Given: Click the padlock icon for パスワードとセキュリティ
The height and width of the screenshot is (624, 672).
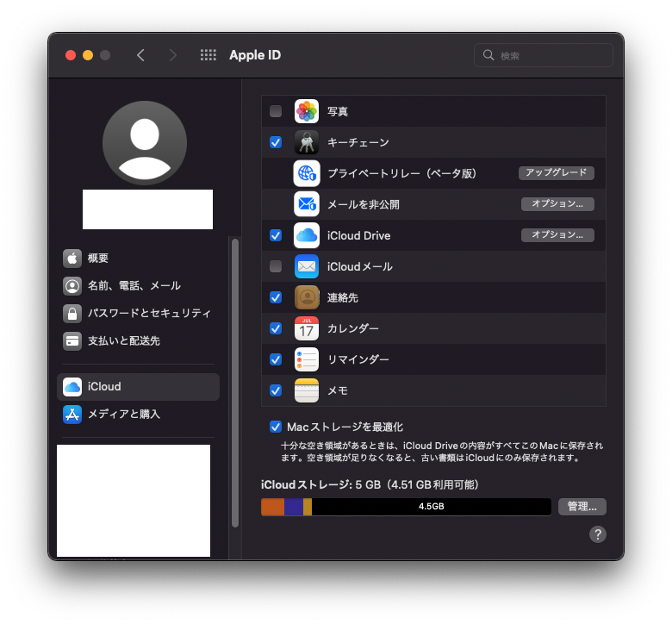Looking at the screenshot, I should point(72,313).
